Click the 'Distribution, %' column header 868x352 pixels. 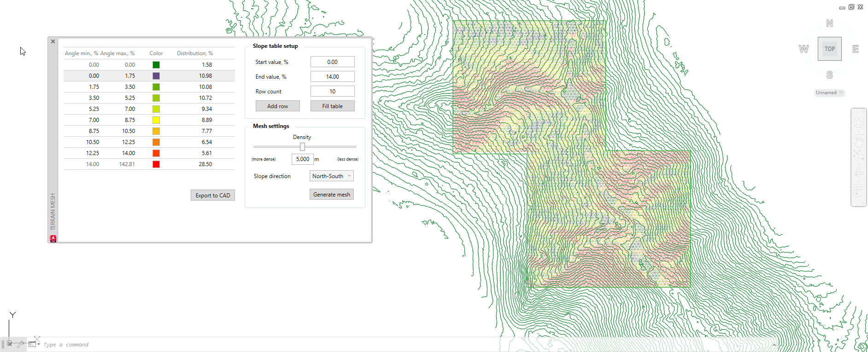click(195, 53)
